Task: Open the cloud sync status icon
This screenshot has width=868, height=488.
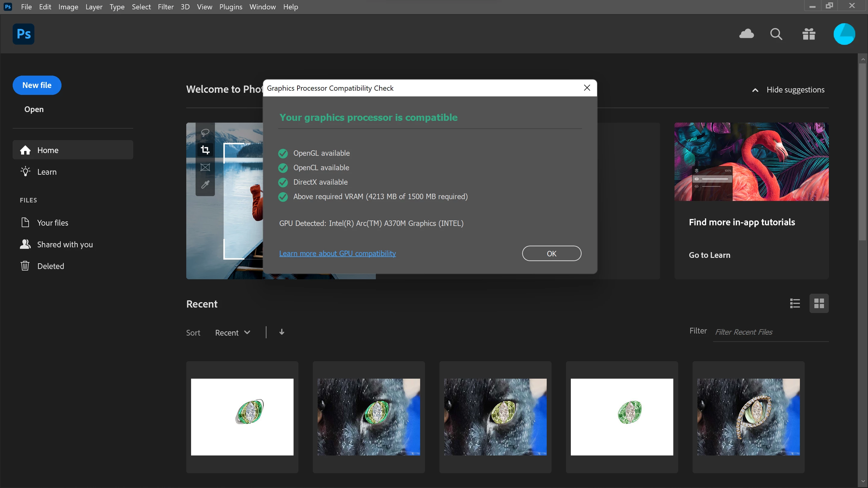Action: click(746, 34)
